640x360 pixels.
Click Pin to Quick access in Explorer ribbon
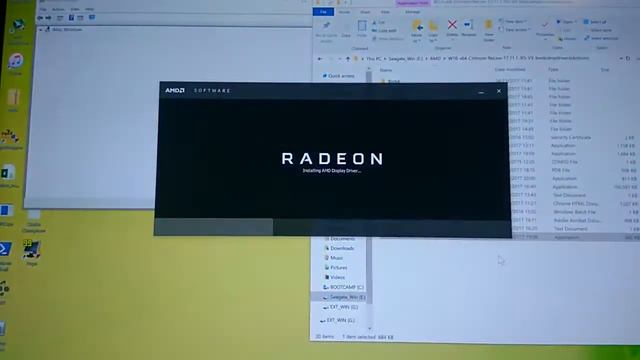pyautogui.click(x=326, y=31)
